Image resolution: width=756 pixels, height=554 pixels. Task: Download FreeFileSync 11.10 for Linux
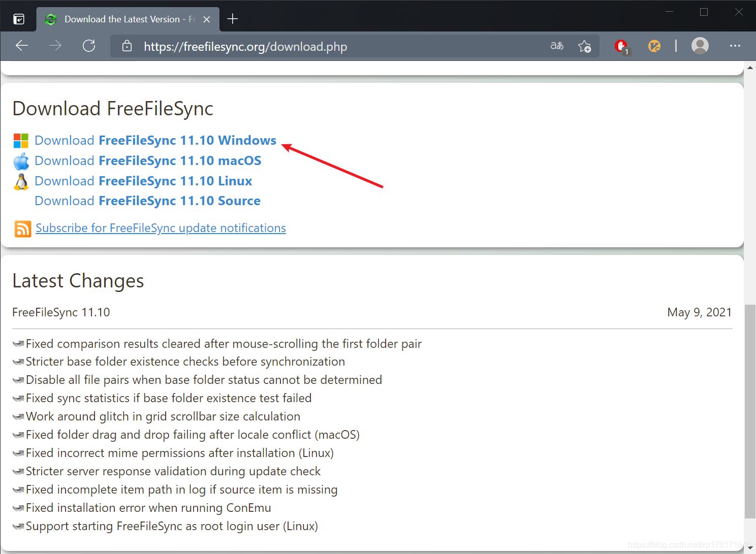(x=143, y=181)
